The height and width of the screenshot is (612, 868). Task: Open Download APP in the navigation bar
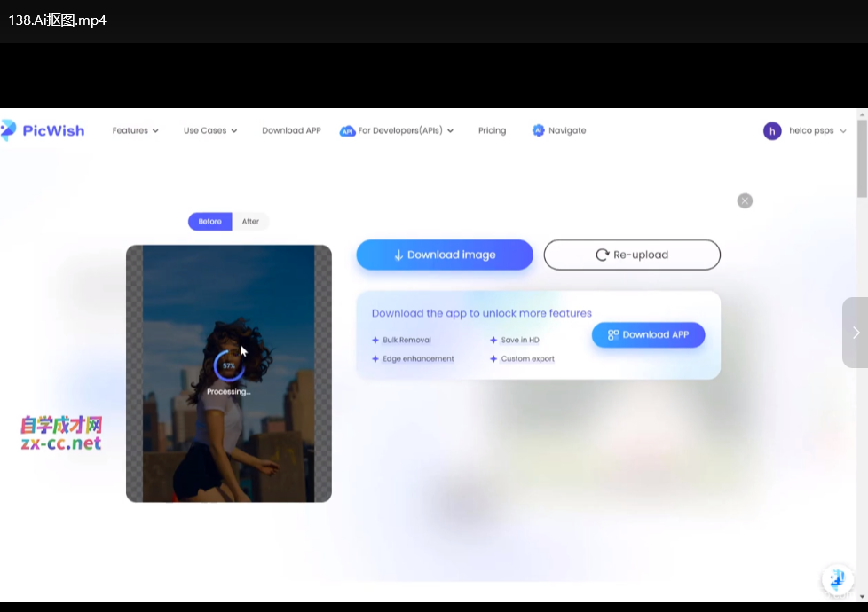pyautogui.click(x=291, y=130)
